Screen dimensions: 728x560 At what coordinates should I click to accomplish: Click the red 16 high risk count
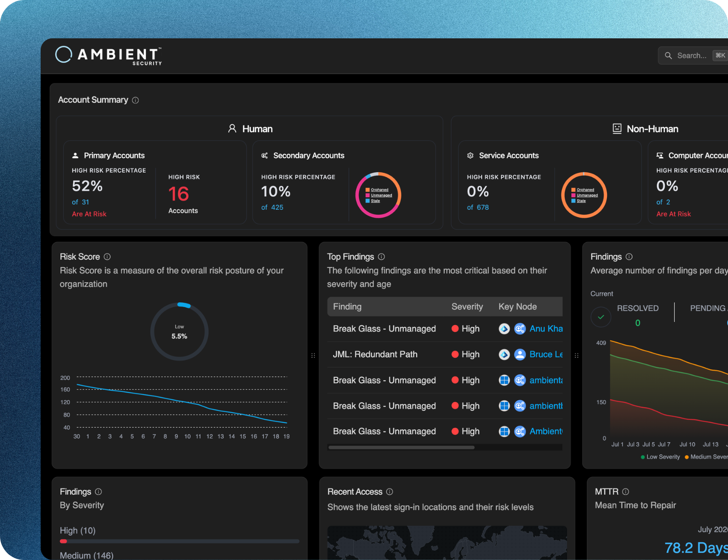[178, 194]
